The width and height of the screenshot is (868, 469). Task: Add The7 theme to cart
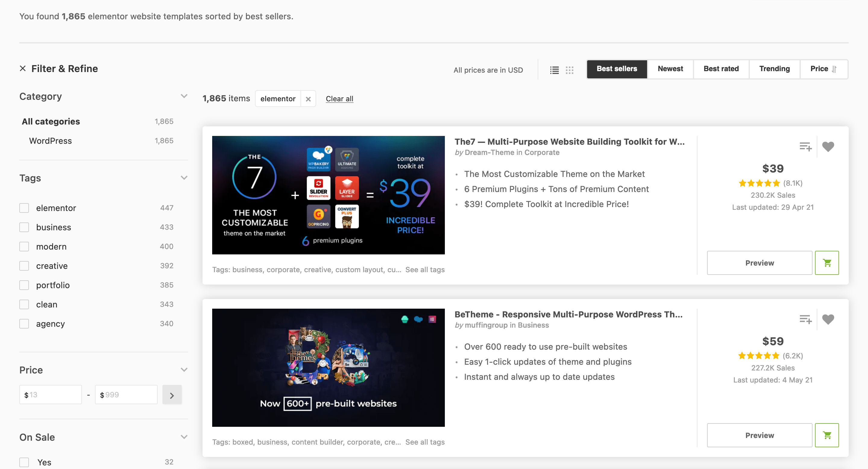tap(827, 263)
